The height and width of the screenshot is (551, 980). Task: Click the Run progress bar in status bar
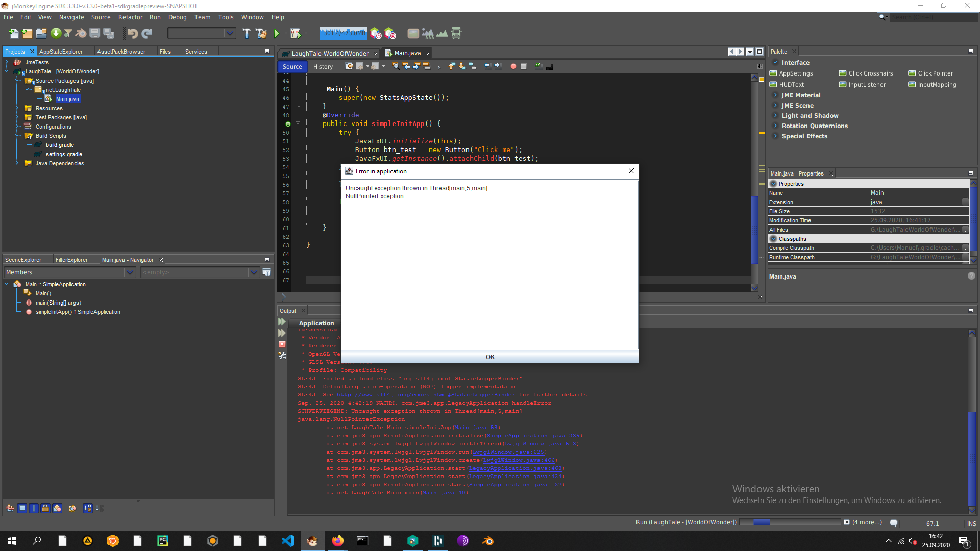[x=790, y=522]
